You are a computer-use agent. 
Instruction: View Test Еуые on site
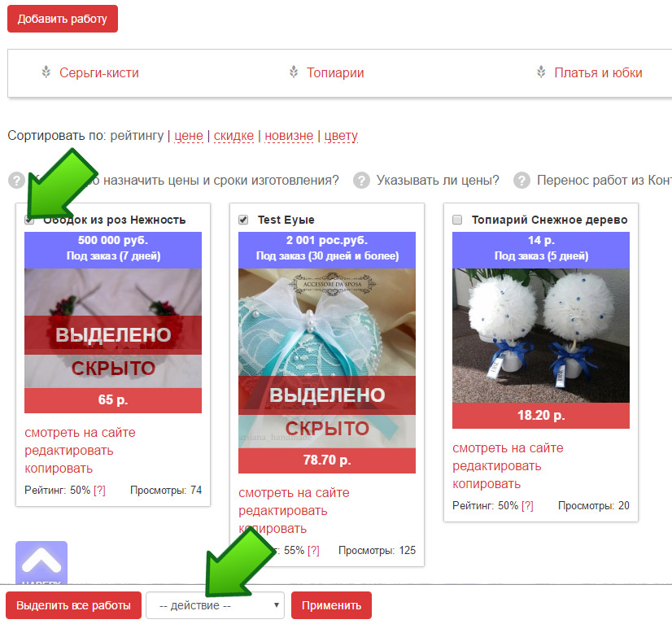[294, 492]
